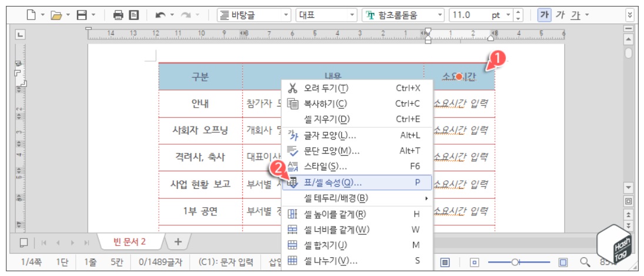The image size is (644, 276).
Task: Expand the toolbar overflow chevron
Action: coord(630,15)
